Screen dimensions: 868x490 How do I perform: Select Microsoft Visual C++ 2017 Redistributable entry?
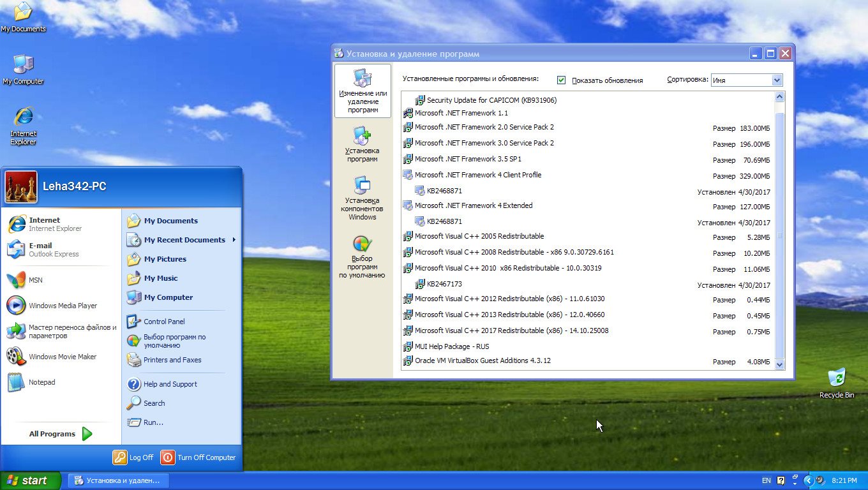[588, 330]
